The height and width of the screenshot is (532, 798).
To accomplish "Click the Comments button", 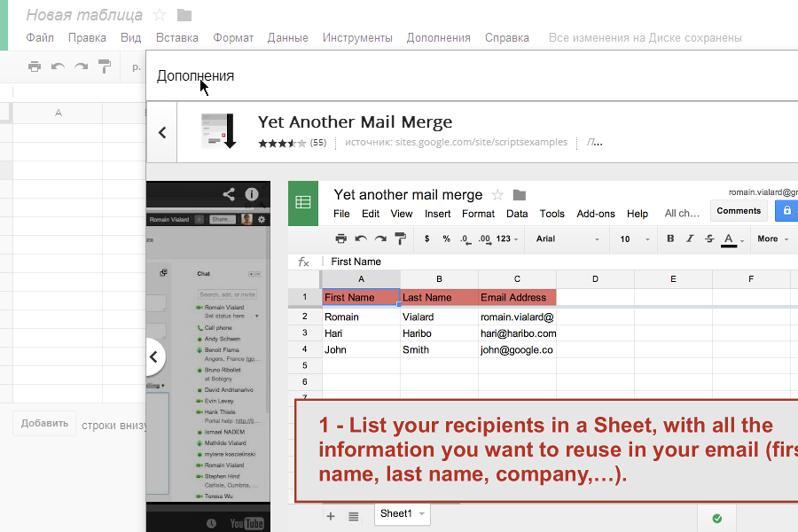I will pos(739,211).
